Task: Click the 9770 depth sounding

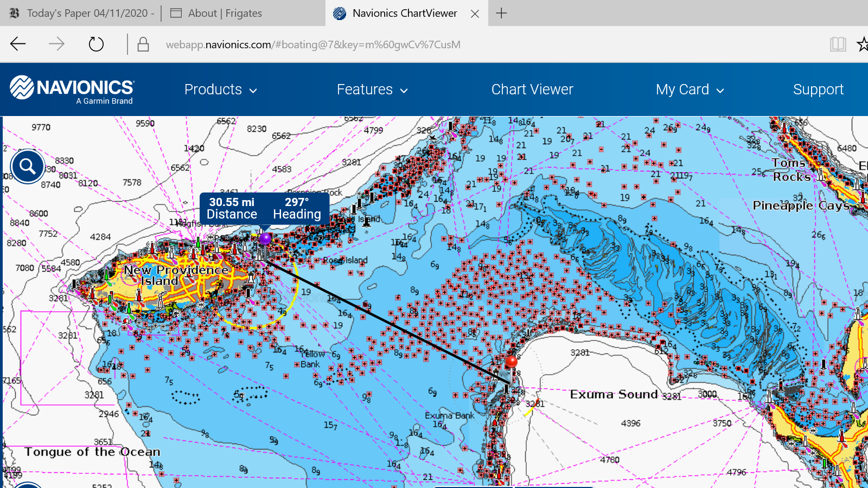Action: coord(41,127)
